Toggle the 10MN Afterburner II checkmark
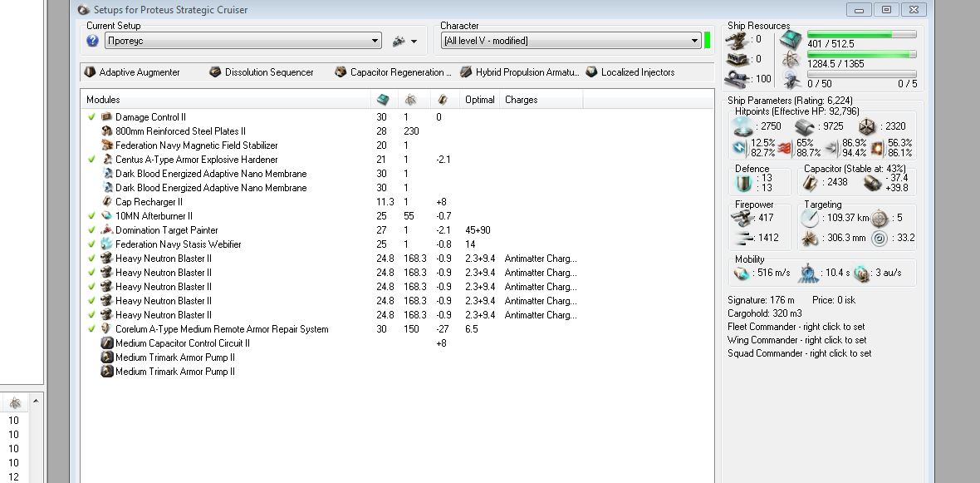980x483 pixels. [92, 216]
